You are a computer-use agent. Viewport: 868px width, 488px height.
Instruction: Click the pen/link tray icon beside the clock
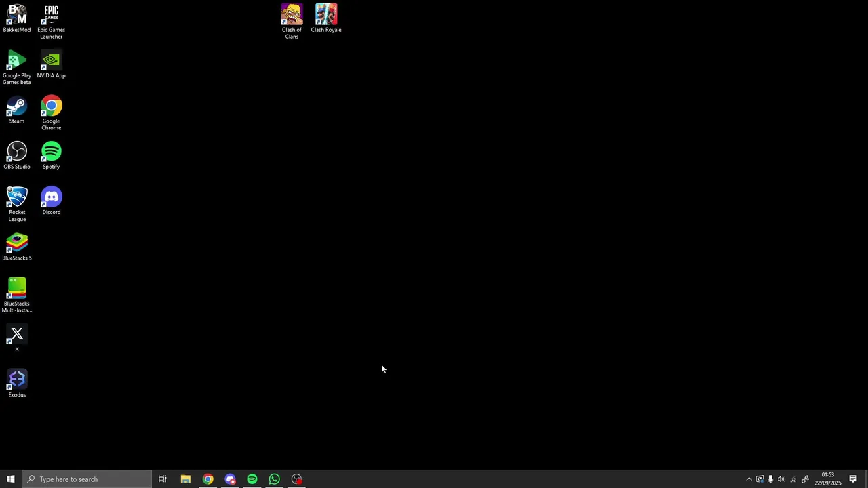[x=805, y=479]
